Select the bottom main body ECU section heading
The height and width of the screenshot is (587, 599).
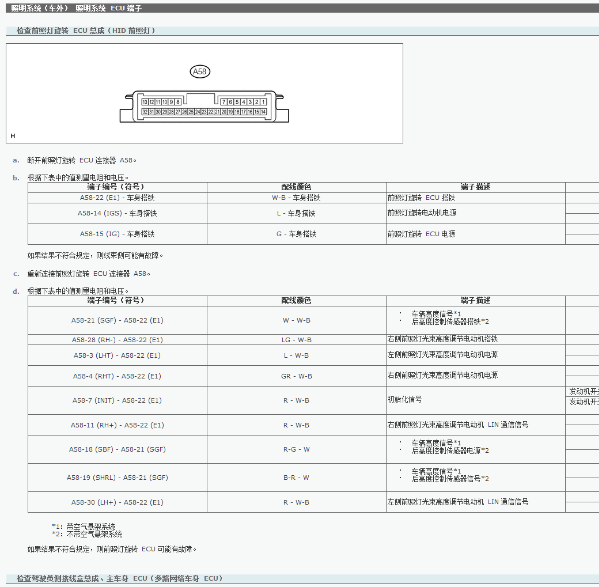tap(119, 579)
